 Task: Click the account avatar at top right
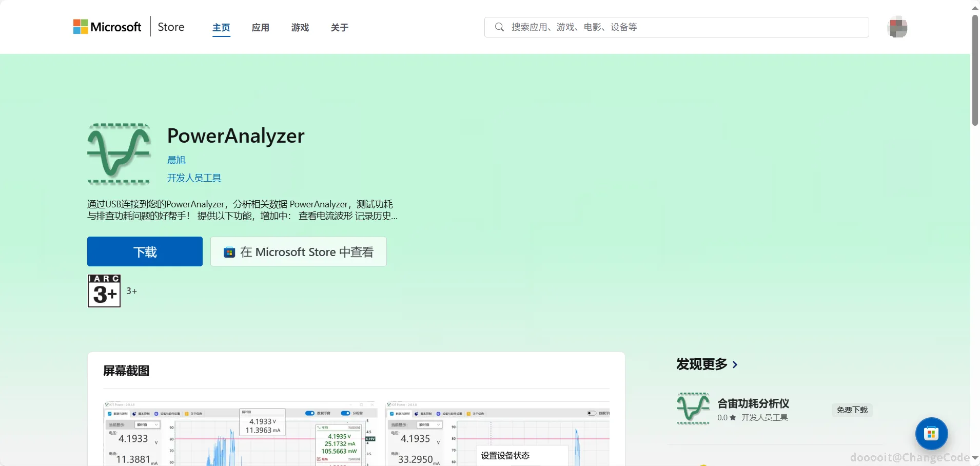click(897, 27)
